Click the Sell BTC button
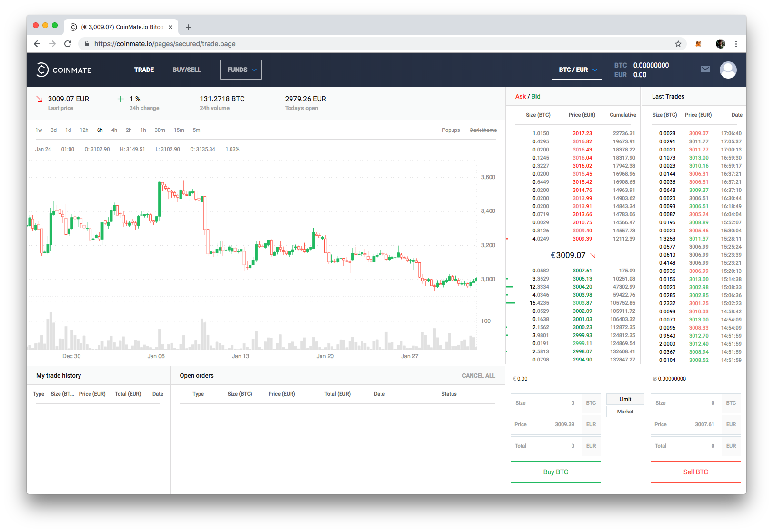The image size is (773, 532). pyautogui.click(x=696, y=472)
